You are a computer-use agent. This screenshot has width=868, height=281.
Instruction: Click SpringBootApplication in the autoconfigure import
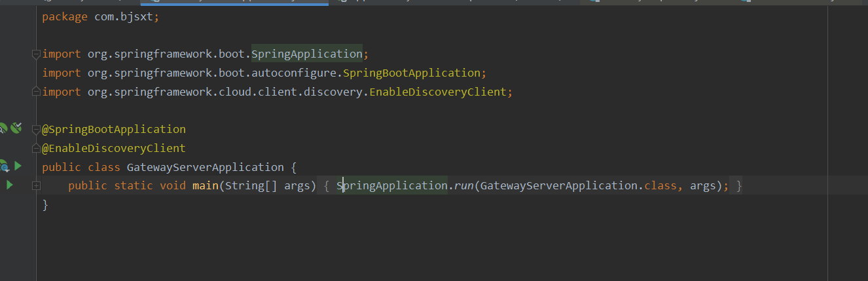412,73
